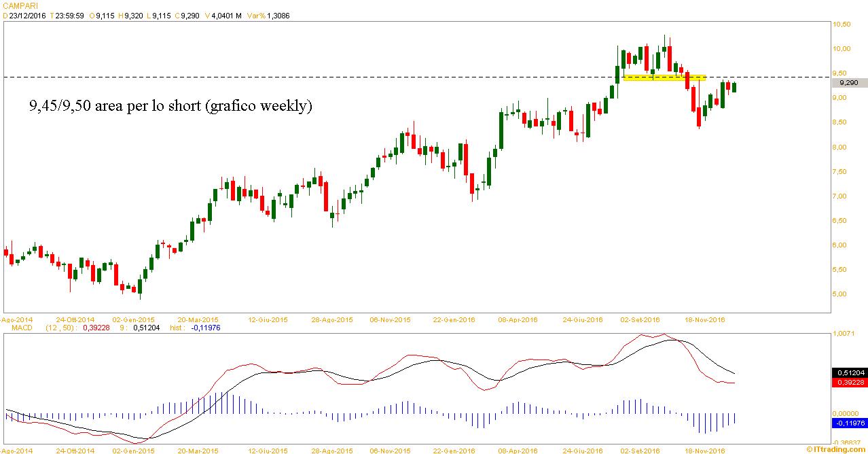Click 08-Apr-2016 on the price chart date axis
The image size is (868, 454).
pyautogui.click(x=518, y=319)
